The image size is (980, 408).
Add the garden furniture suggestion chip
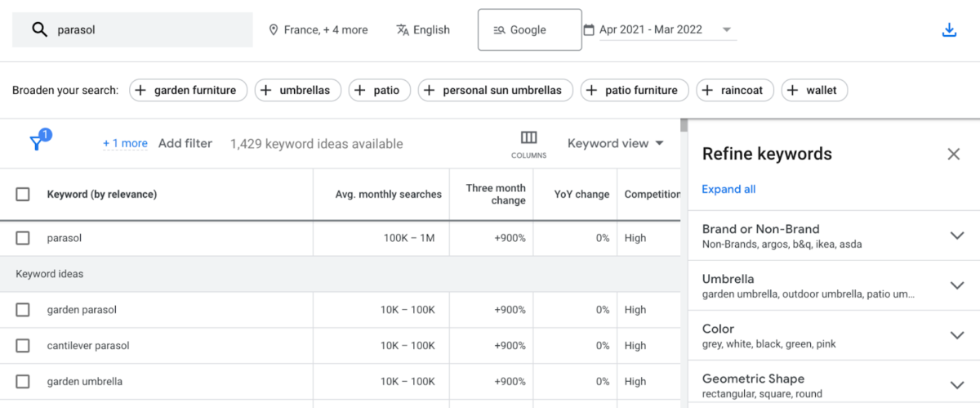(188, 90)
